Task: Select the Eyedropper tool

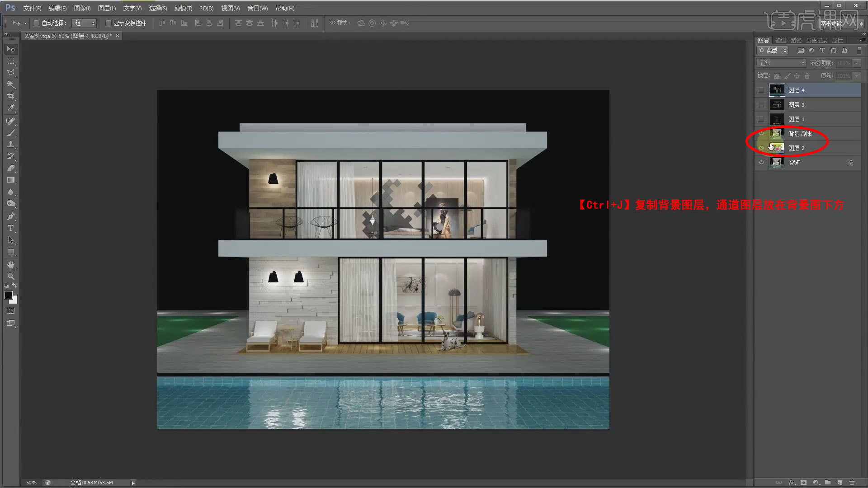Action: pyautogui.click(x=11, y=108)
